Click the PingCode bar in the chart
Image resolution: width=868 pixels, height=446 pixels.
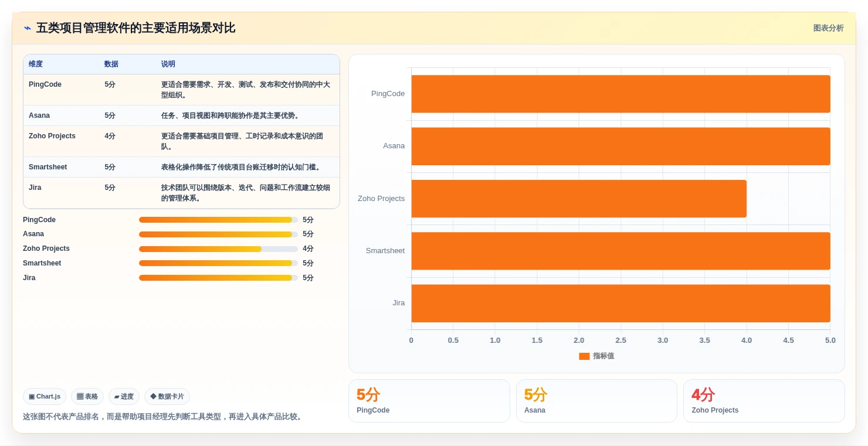pyautogui.click(x=621, y=94)
